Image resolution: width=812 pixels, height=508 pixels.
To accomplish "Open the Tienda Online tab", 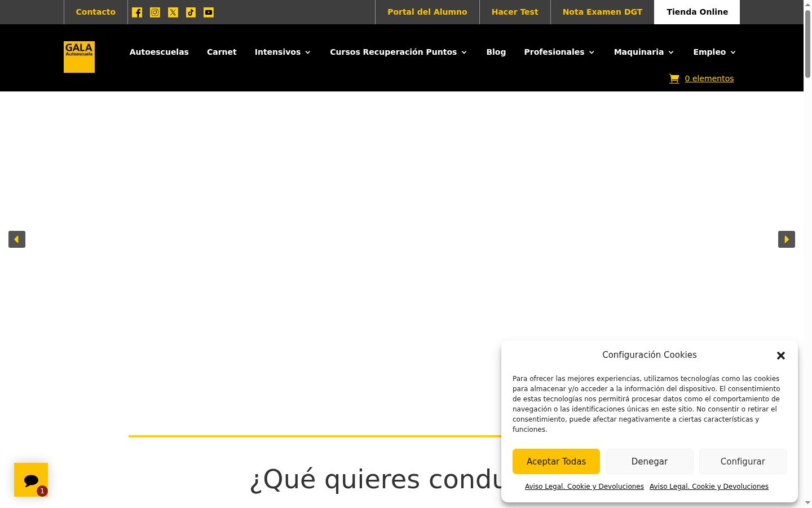I will pos(697,12).
